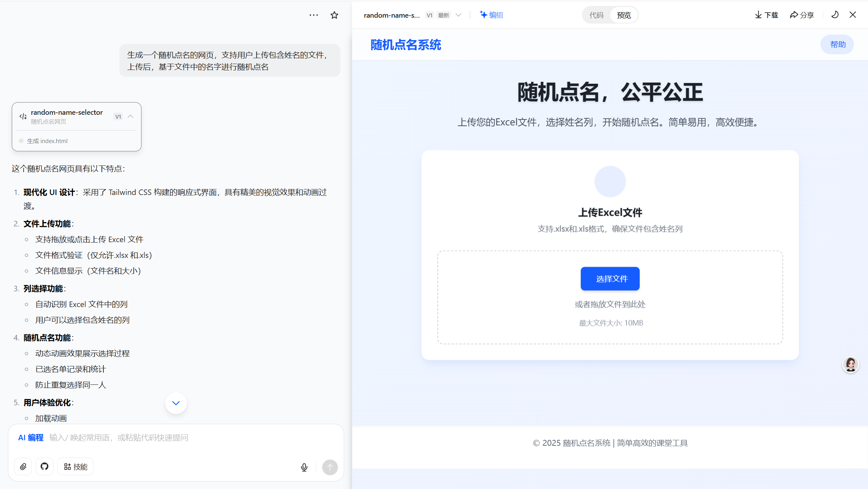868x489 pixels.
Task: Click the 帮助 help button
Action: coord(837,44)
